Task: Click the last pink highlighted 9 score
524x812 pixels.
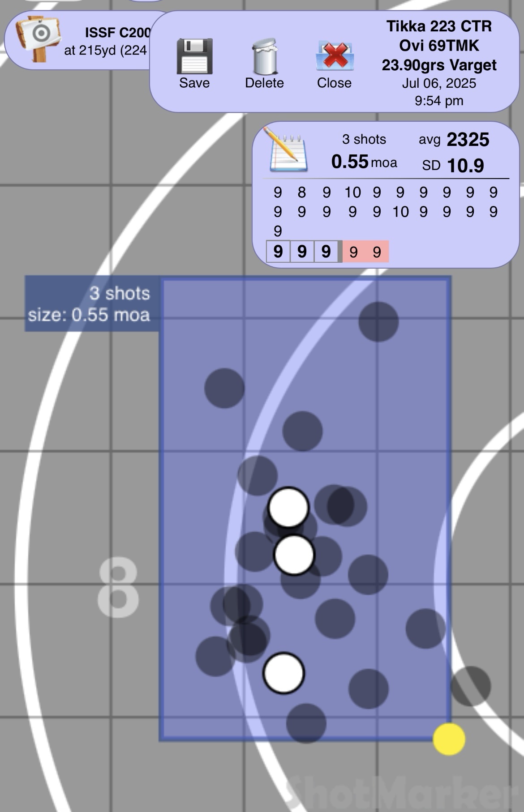Action: coord(377,252)
